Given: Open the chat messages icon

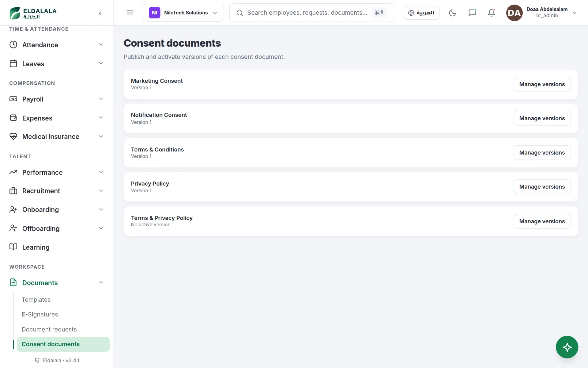Looking at the screenshot, I should 472,13.
